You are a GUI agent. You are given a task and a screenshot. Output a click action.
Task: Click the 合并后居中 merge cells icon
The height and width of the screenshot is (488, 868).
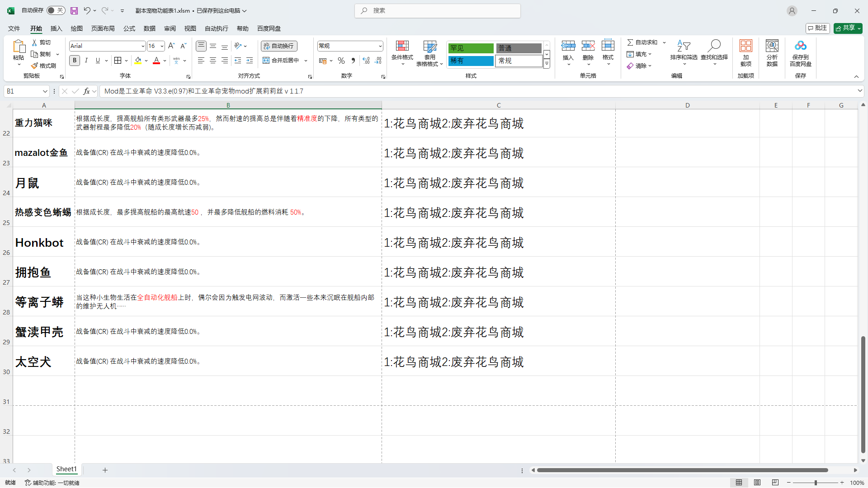(x=266, y=60)
